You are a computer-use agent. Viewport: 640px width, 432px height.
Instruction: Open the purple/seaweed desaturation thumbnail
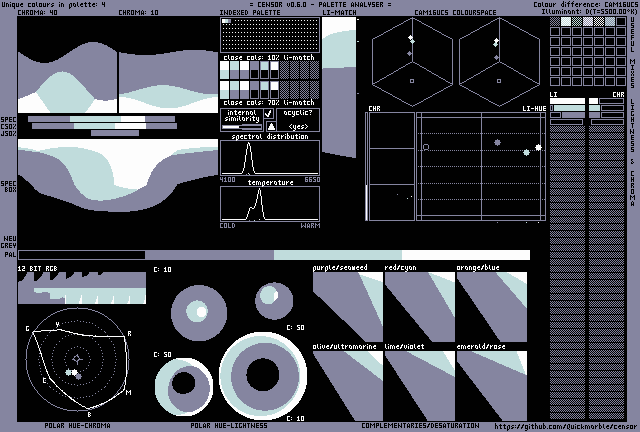pyautogui.click(x=348, y=307)
